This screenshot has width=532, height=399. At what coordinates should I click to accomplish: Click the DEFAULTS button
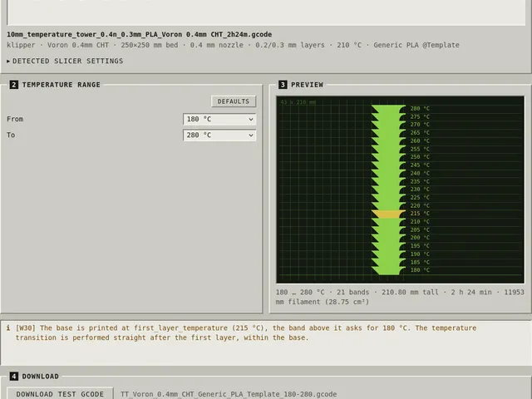click(x=234, y=101)
